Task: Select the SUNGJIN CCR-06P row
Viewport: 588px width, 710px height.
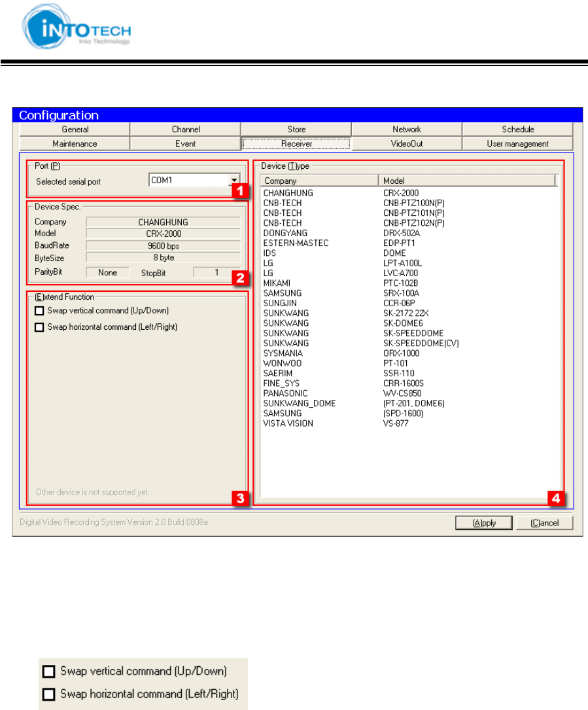Action: (x=409, y=303)
